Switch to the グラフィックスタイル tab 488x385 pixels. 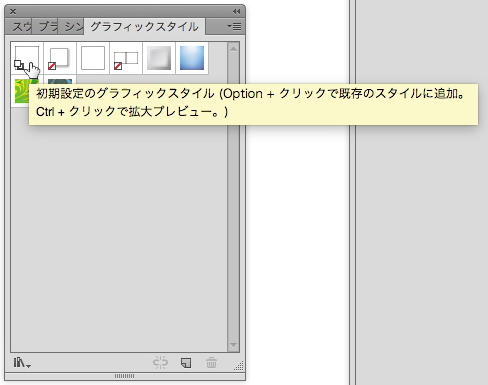coord(144,26)
